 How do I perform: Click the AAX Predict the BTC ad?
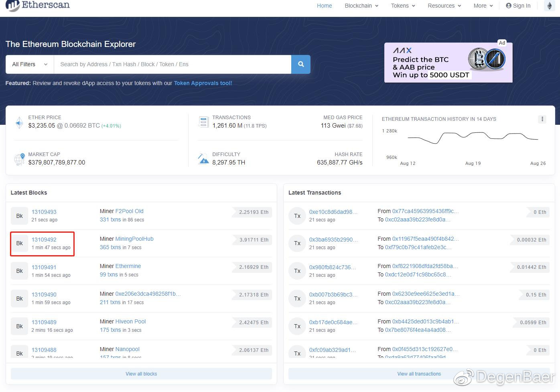448,63
